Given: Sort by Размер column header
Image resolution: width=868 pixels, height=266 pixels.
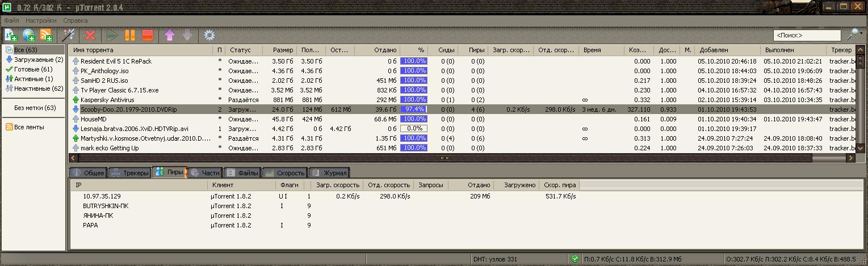Looking at the screenshot, I should pyautogui.click(x=280, y=50).
